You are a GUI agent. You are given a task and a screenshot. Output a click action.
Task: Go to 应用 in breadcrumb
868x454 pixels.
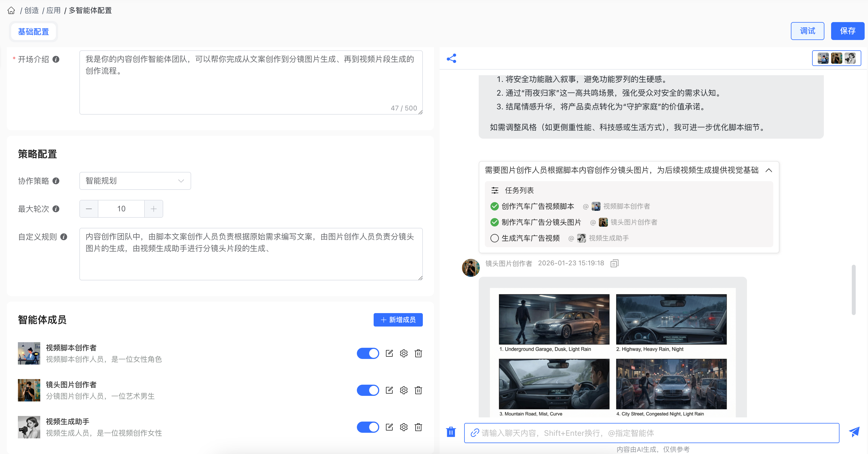[53, 10]
